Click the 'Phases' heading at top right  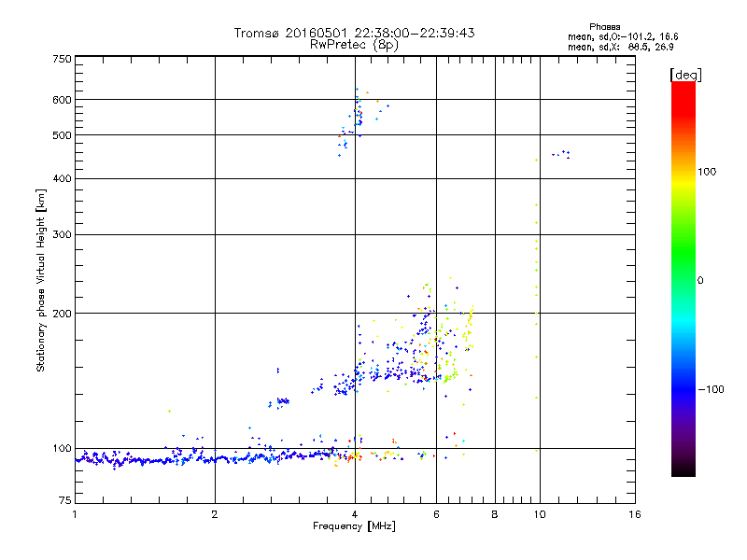(x=604, y=27)
